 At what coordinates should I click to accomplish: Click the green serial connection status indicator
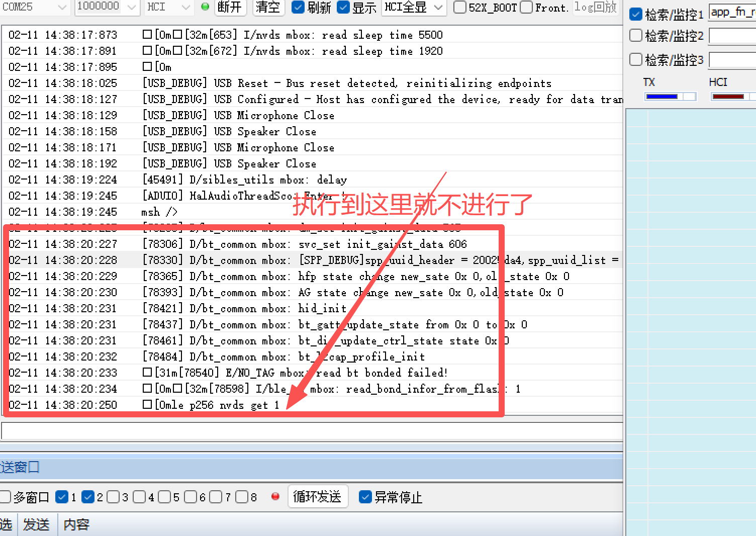[204, 8]
